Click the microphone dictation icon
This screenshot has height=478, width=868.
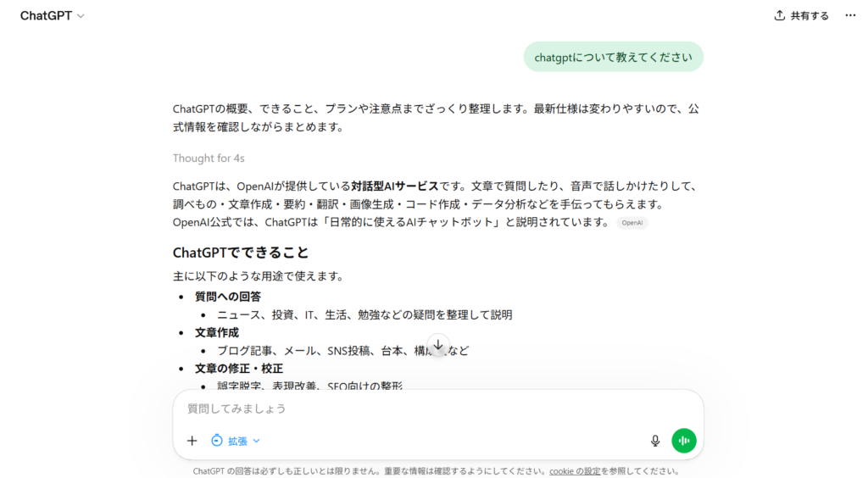[655, 441]
